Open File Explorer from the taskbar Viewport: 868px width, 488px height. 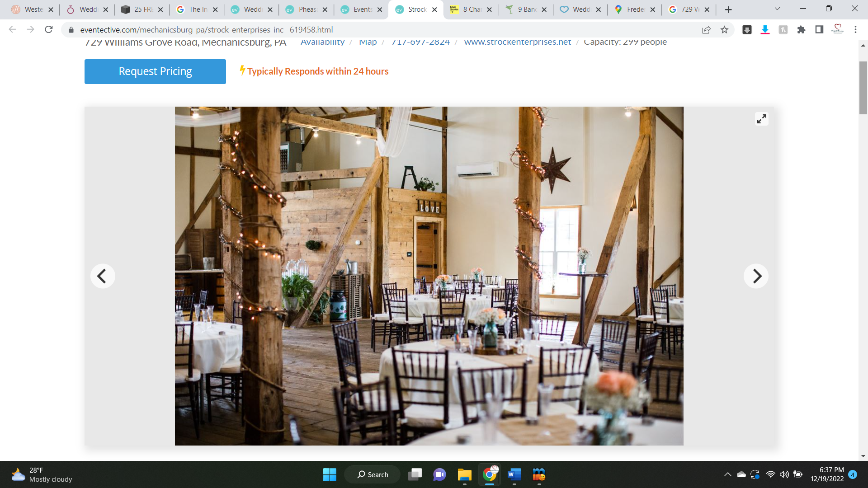pyautogui.click(x=464, y=474)
